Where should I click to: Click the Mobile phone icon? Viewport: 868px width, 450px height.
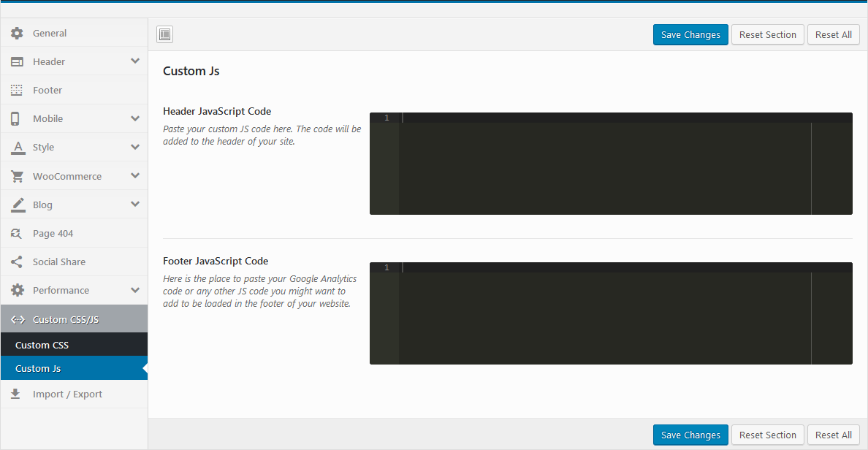click(15, 118)
